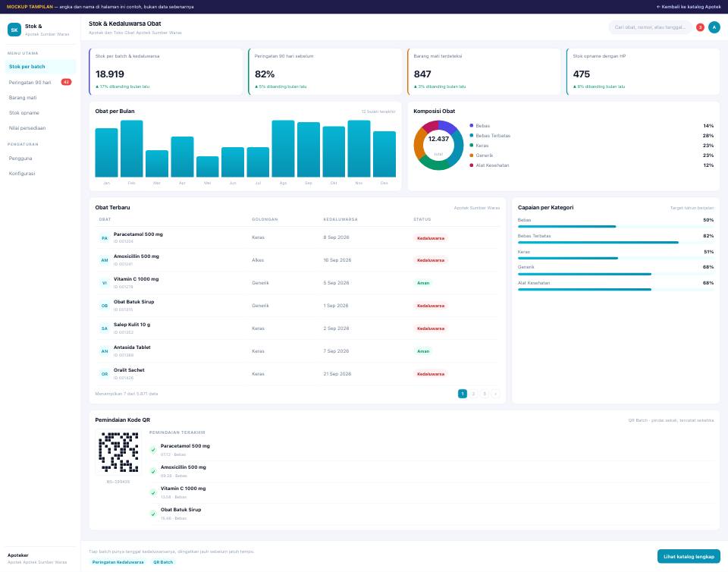Click the Kedaluwarsa status of Oralit Sachet
The width and height of the screenshot is (728, 572).
(x=431, y=374)
